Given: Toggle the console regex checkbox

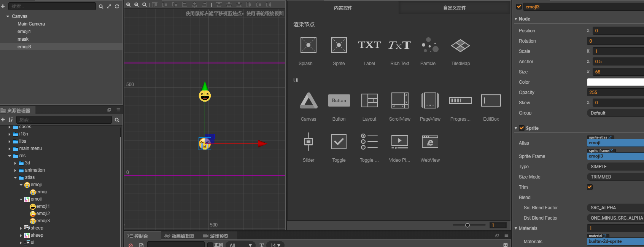Looking at the screenshot, I should point(210,245).
